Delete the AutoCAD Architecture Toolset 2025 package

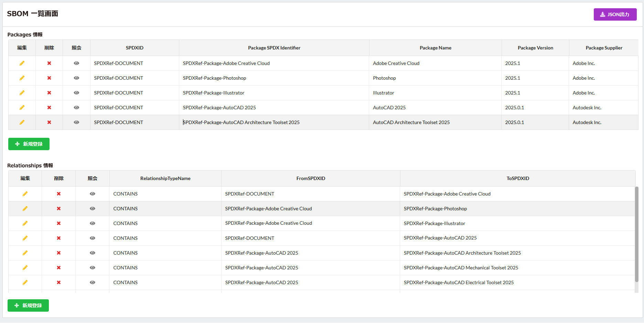49,122
